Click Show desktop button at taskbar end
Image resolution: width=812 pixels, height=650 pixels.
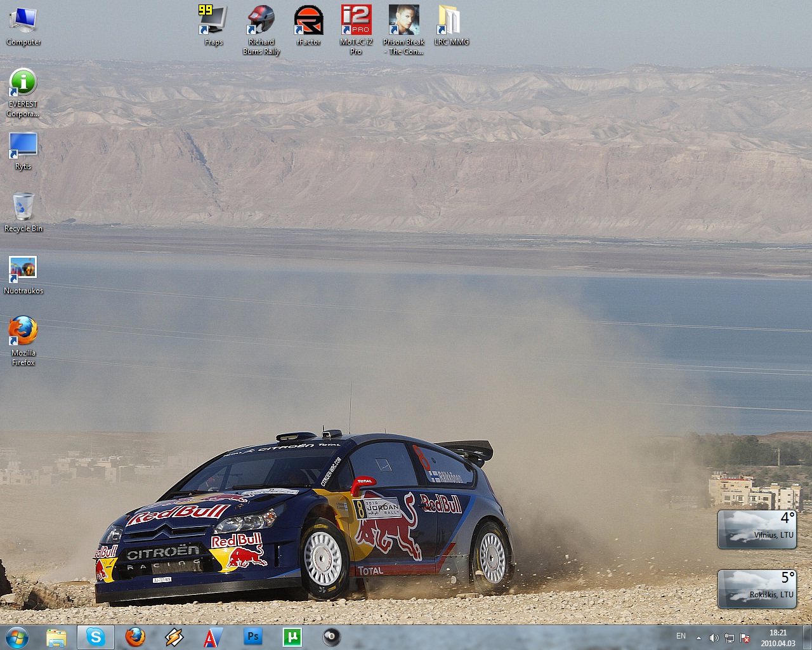point(807,637)
